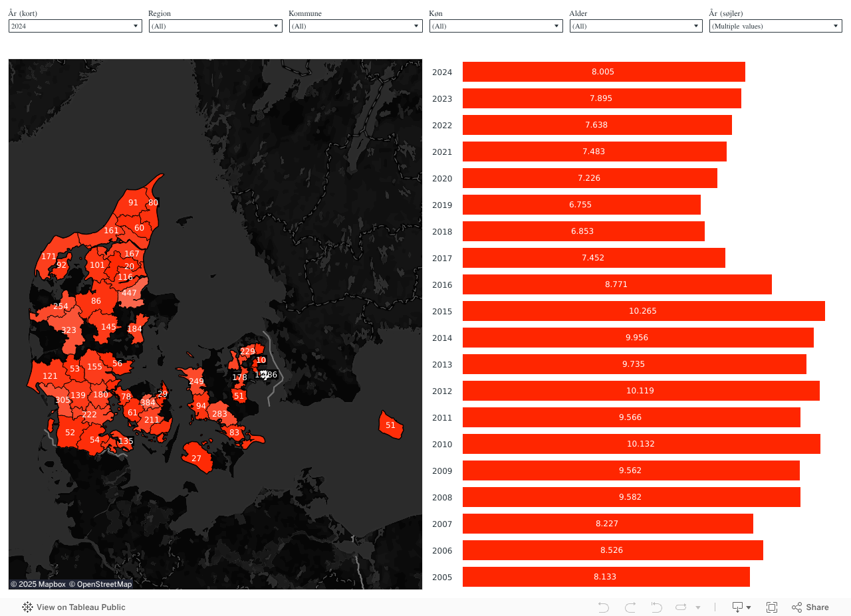Select the 2020 bar showing 7.226
The width and height of the screenshot is (851, 616).
tap(590, 178)
